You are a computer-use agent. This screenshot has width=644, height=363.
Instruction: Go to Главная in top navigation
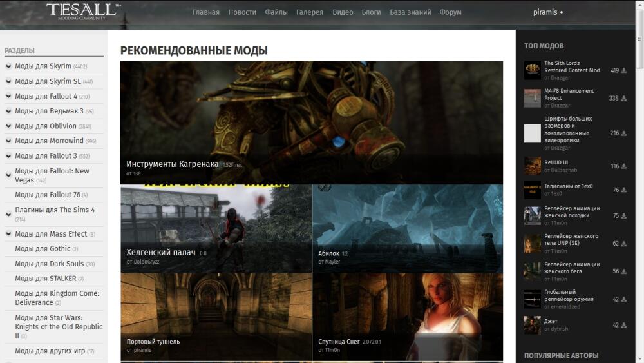pyautogui.click(x=206, y=12)
